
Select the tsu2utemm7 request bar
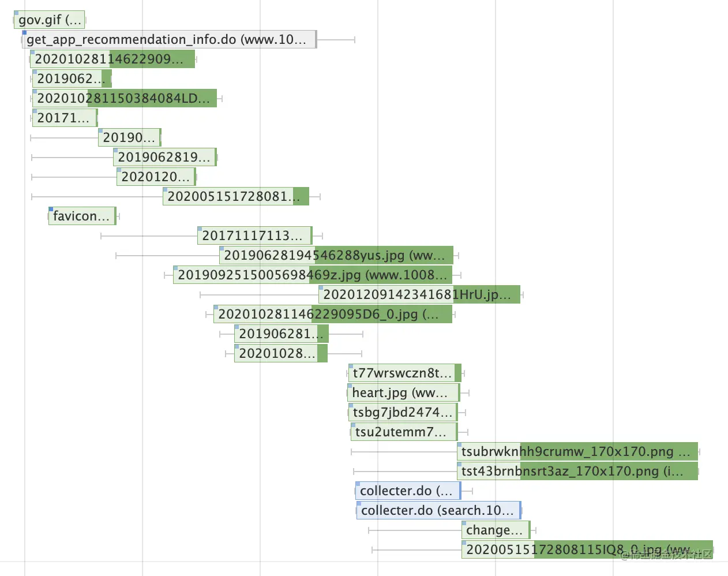(x=404, y=432)
